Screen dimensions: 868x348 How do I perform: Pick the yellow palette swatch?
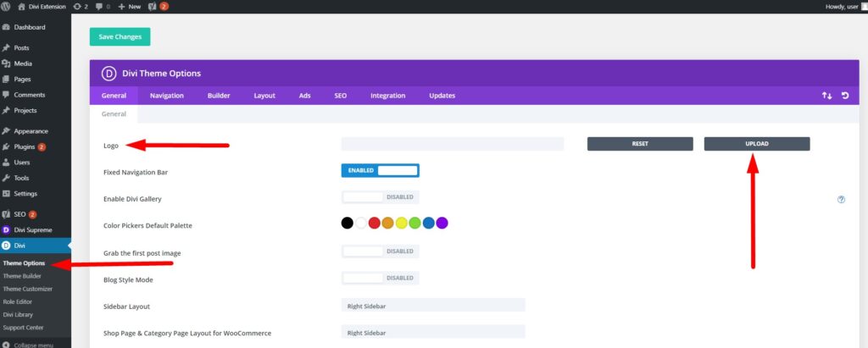(401, 223)
